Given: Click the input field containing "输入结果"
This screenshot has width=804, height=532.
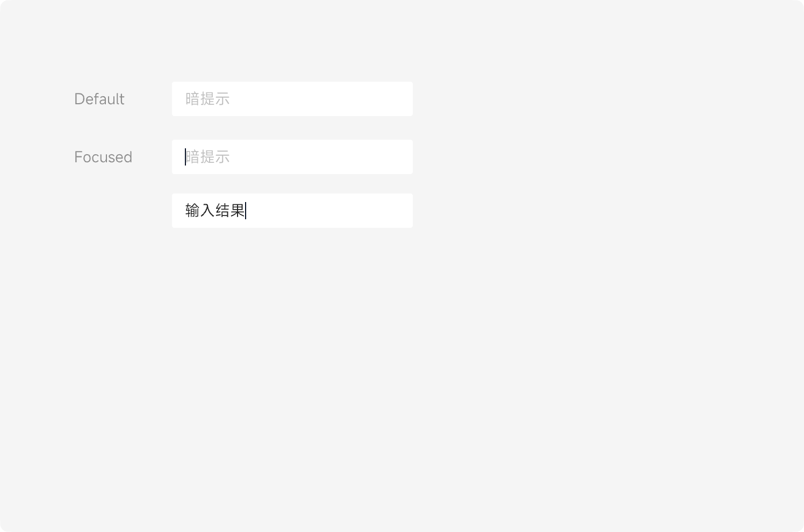Looking at the screenshot, I should pos(292,211).
